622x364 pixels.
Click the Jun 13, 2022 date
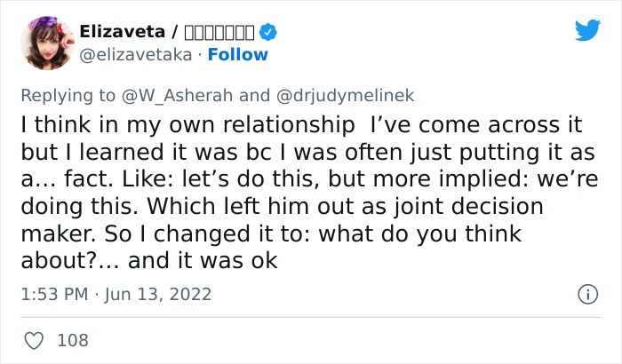point(160,294)
